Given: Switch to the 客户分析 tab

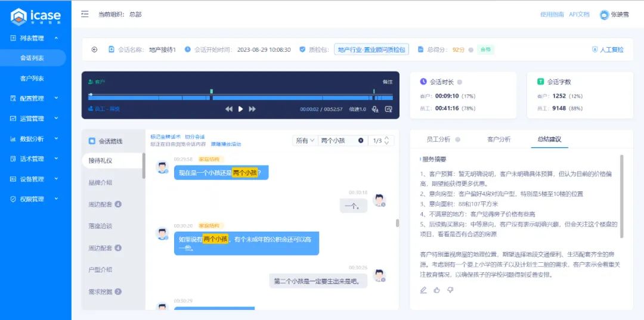Looking at the screenshot, I should click(x=499, y=139).
